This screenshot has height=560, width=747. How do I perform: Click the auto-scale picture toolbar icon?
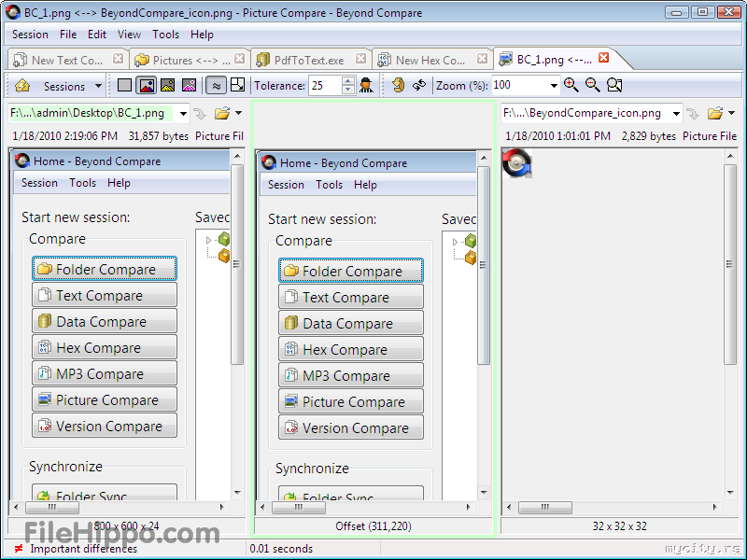coord(238,85)
